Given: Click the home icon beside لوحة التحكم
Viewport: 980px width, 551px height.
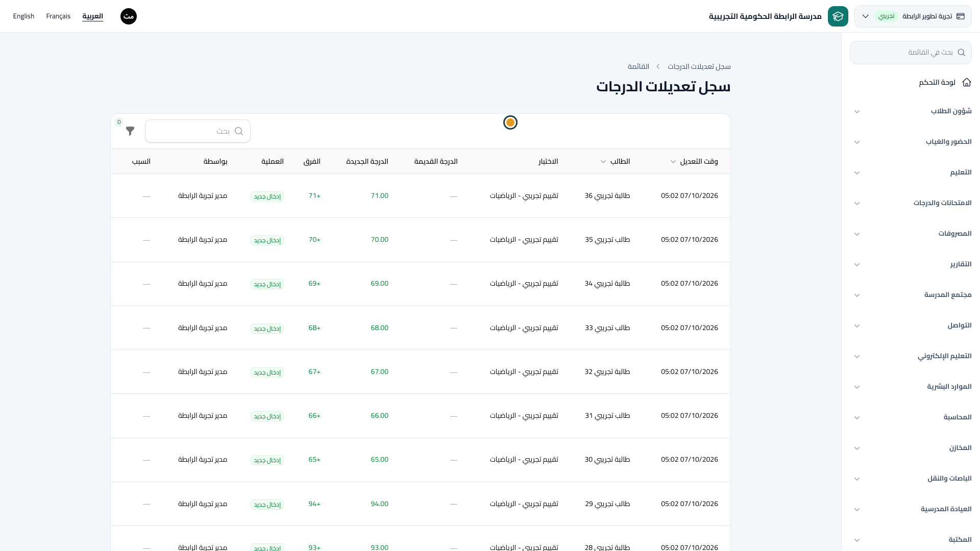Looking at the screenshot, I should coord(966,82).
